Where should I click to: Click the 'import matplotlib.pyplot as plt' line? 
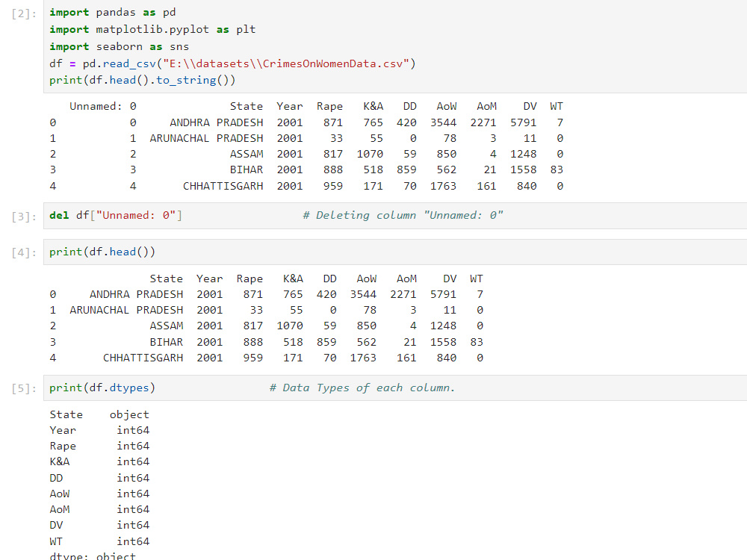(152, 30)
